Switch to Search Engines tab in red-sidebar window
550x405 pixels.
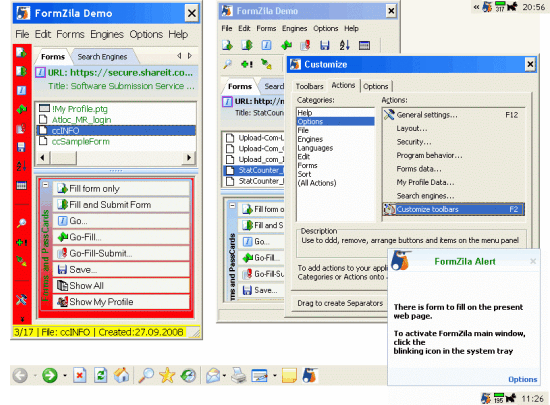click(x=102, y=57)
